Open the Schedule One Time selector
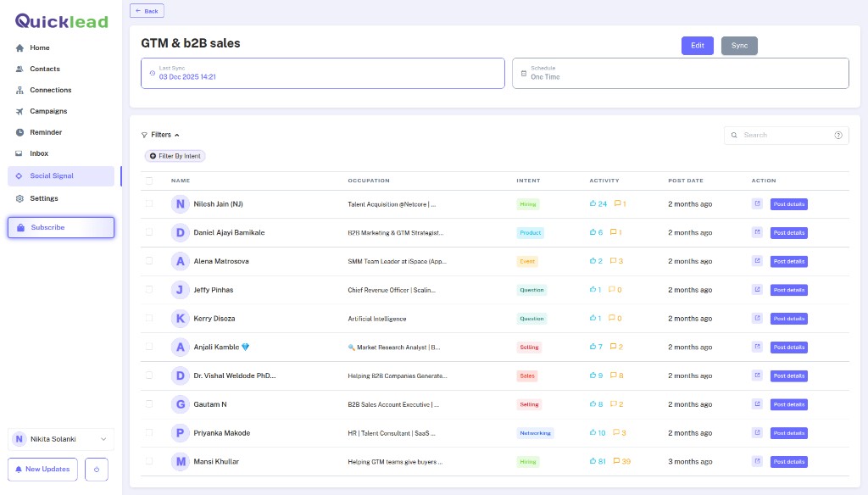Image resolution: width=868 pixels, height=495 pixels. click(x=680, y=73)
